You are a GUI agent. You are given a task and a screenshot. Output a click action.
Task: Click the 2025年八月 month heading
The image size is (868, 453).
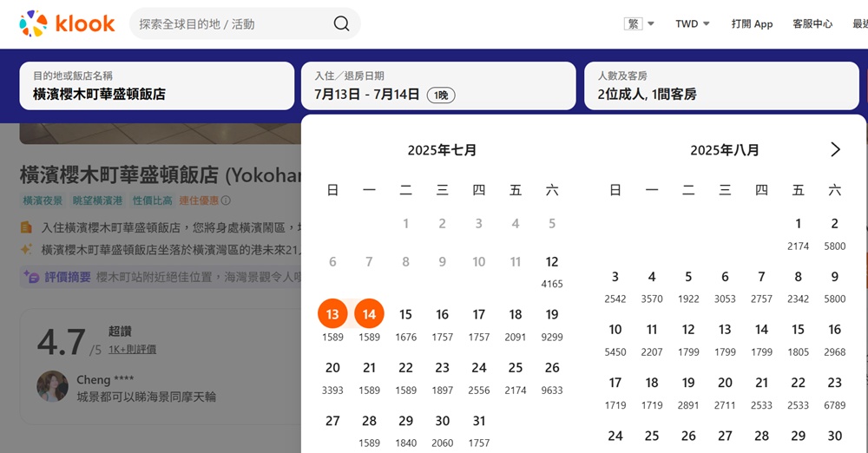[725, 150]
